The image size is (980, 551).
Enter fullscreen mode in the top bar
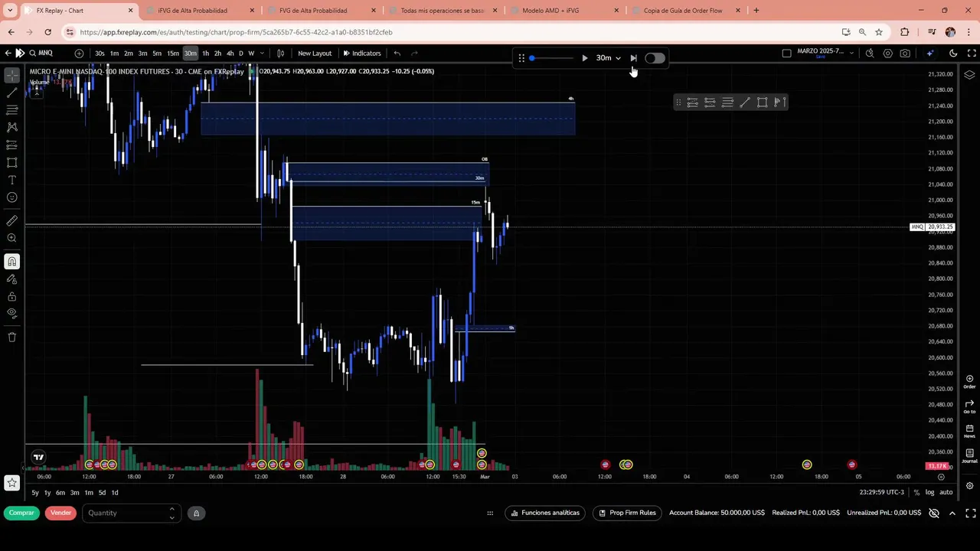point(970,53)
